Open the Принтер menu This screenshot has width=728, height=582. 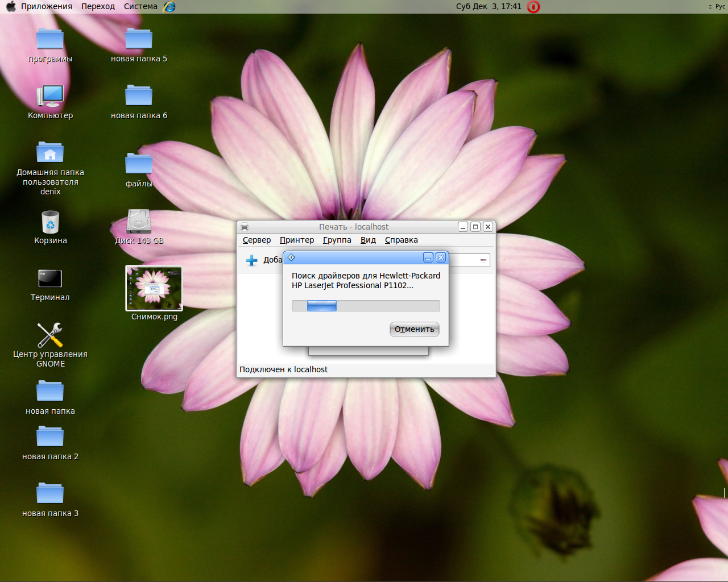[x=297, y=240]
